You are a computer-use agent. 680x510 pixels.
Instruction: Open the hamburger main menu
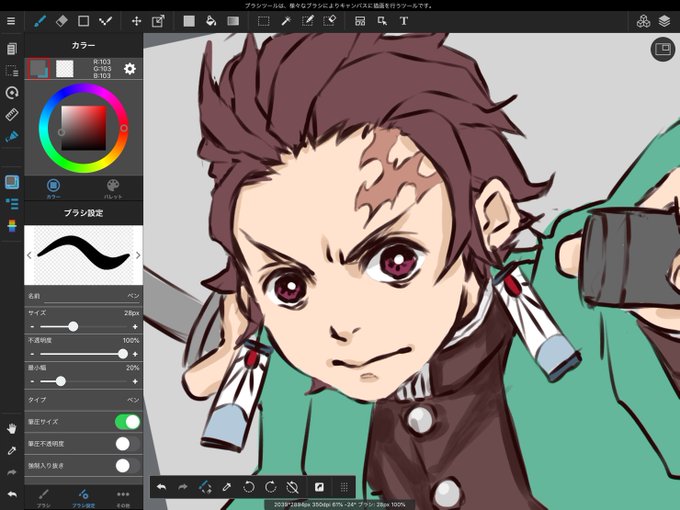point(11,21)
